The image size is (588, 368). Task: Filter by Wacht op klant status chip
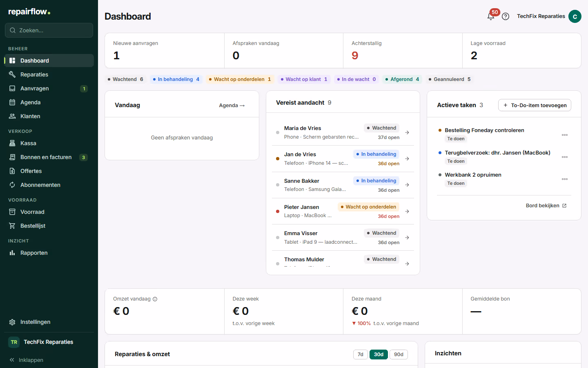point(304,79)
